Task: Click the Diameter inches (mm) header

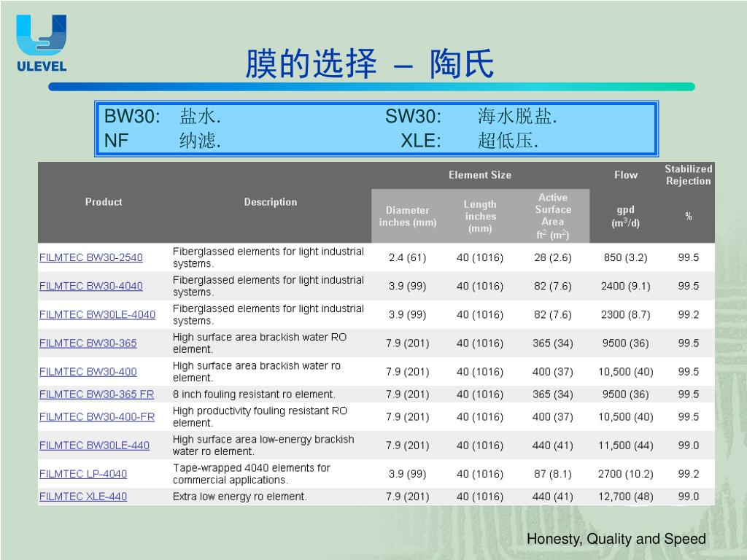Action: (x=407, y=216)
